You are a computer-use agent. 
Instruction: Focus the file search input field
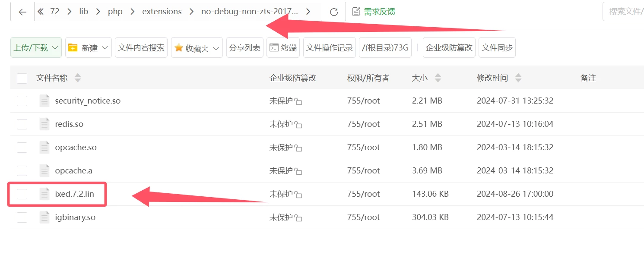pos(624,12)
